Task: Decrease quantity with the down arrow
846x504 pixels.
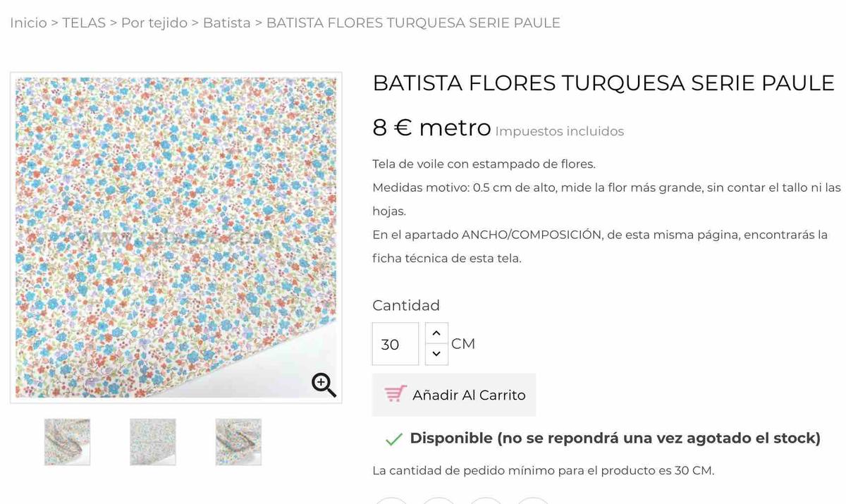Action: [436, 354]
